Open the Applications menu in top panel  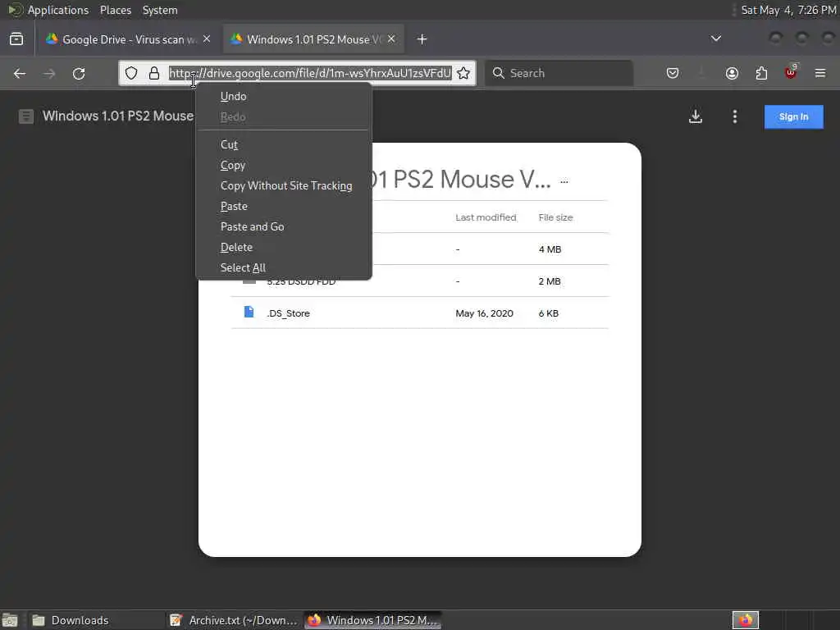tap(58, 10)
